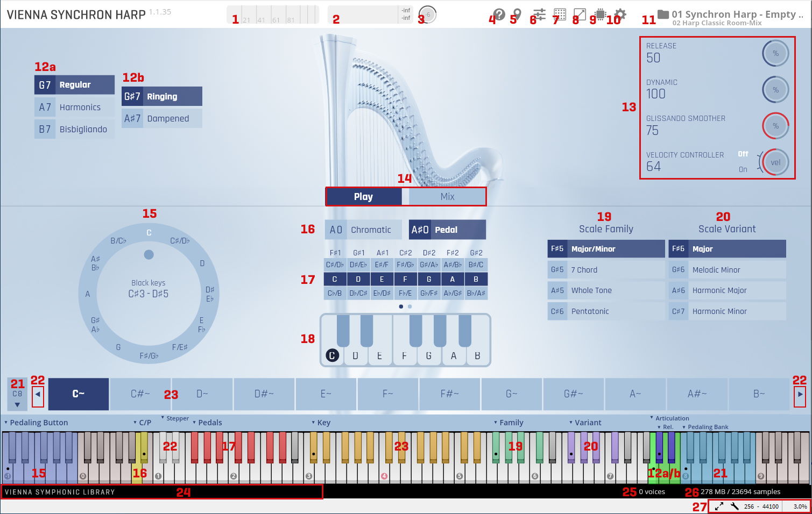This screenshot has width=812, height=514.
Task: Choose the Harmonic Major variant
Action: pyautogui.click(x=728, y=290)
